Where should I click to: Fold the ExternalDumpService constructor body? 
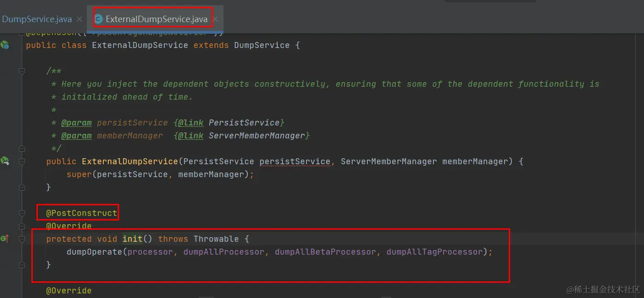click(22, 161)
